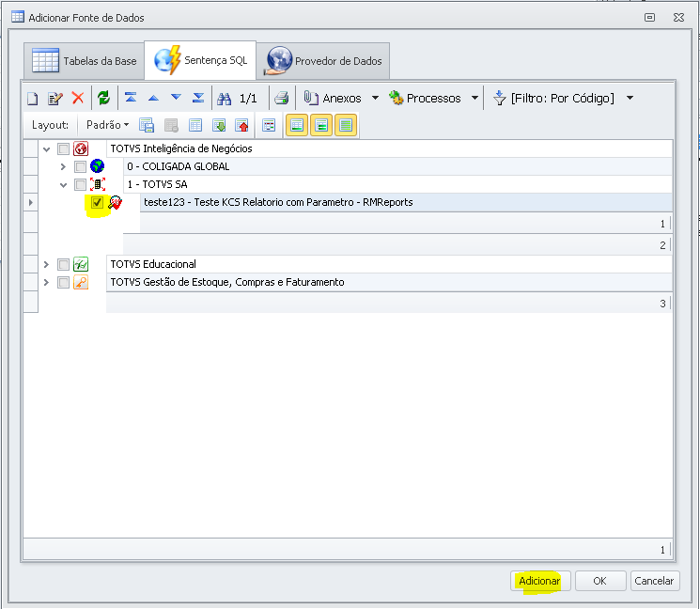Image resolution: width=700 pixels, height=609 pixels.
Task: Check the TOTVS Gestão de Estoque checkbox
Action: point(63,282)
